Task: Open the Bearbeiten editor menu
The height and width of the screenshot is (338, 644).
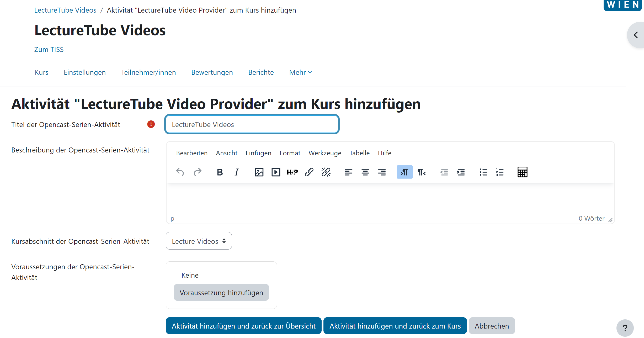Action: pyautogui.click(x=192, y=153)
